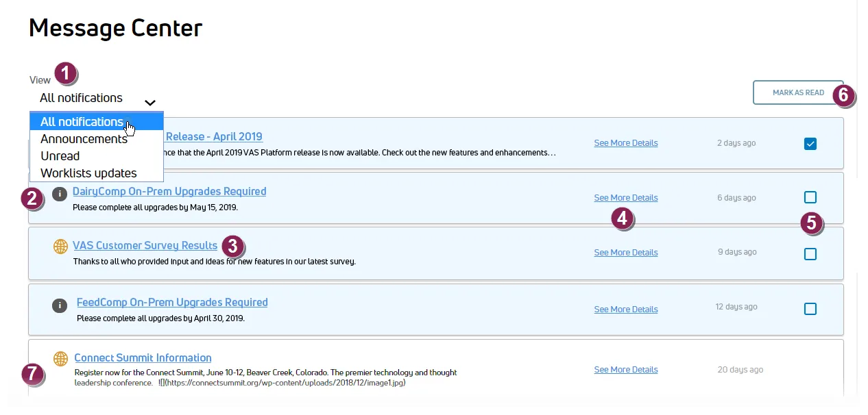868x415 pixels.
Task: Click the globe icon beside VAS Customer Survey Results
Action: coord(60,247)
